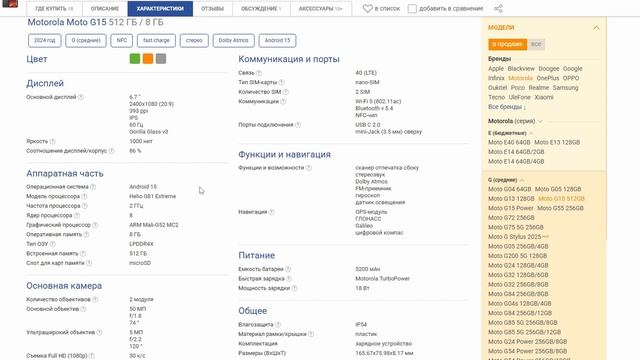
Task: Open help icon next to 'Порты подключения'
Action: [x=298, y=124]
